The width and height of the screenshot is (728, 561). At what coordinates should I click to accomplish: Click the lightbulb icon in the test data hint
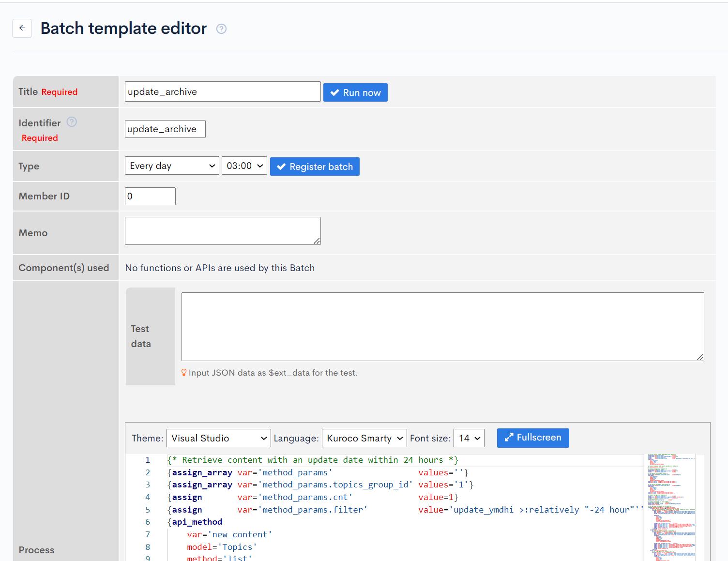184,373
